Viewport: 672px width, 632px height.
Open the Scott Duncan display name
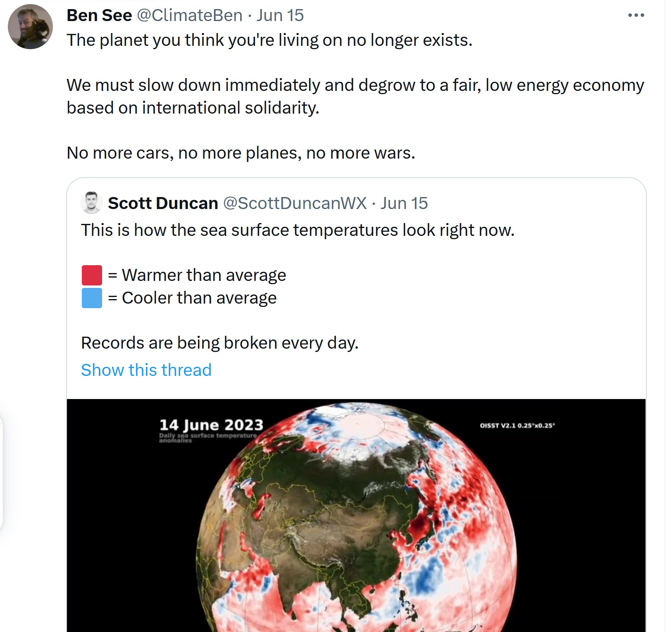tap(163, 203)
